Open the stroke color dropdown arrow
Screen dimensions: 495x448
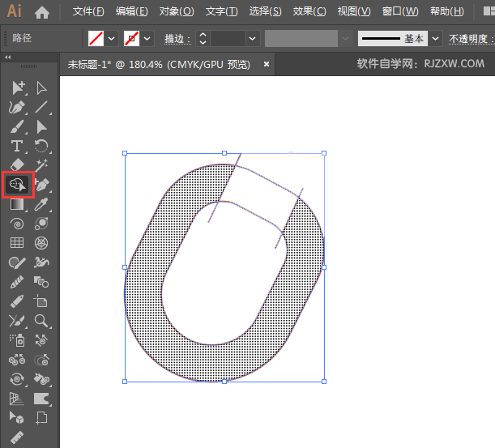click(x=148, y=39)
